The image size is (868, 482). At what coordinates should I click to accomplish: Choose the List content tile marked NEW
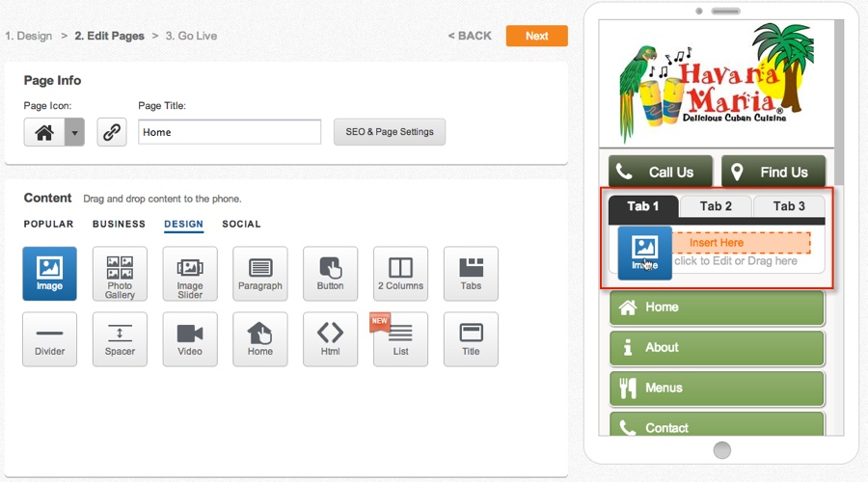click(x=401, y=339)
